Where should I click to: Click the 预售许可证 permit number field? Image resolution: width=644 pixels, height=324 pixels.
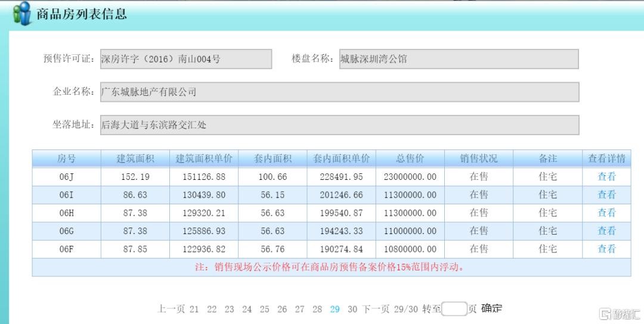185,59
